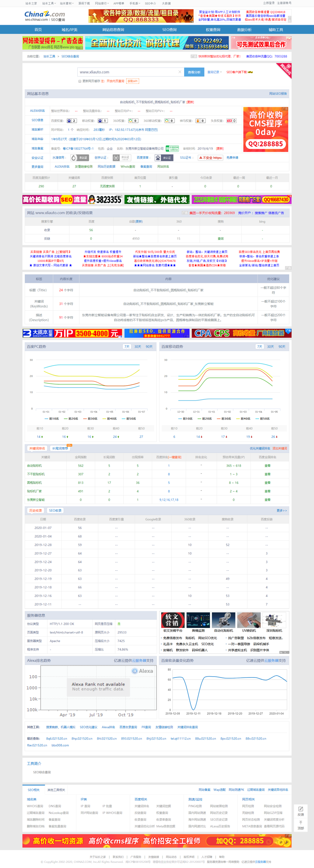Go to 首页 in navigation bar
Screen dimensions: 314x868
[38, 30]
